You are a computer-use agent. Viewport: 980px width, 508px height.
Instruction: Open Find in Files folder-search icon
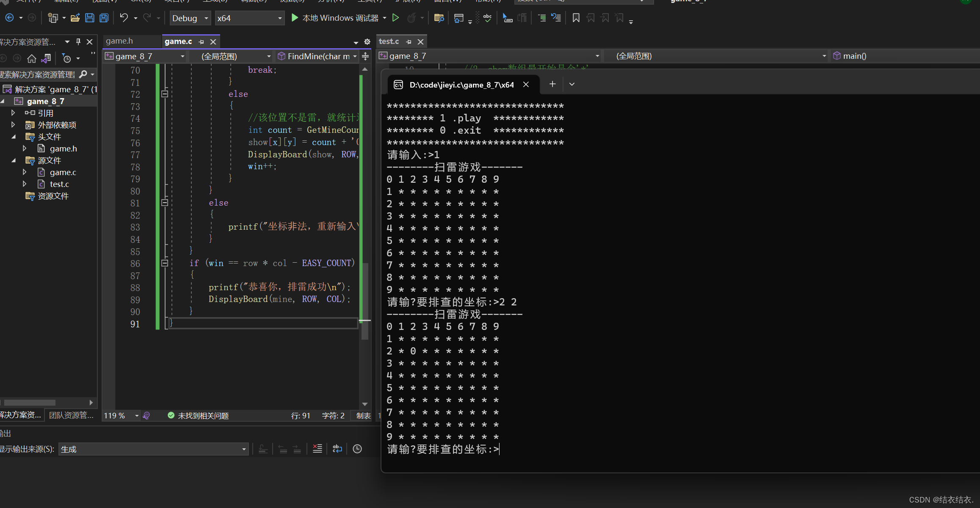439,18
